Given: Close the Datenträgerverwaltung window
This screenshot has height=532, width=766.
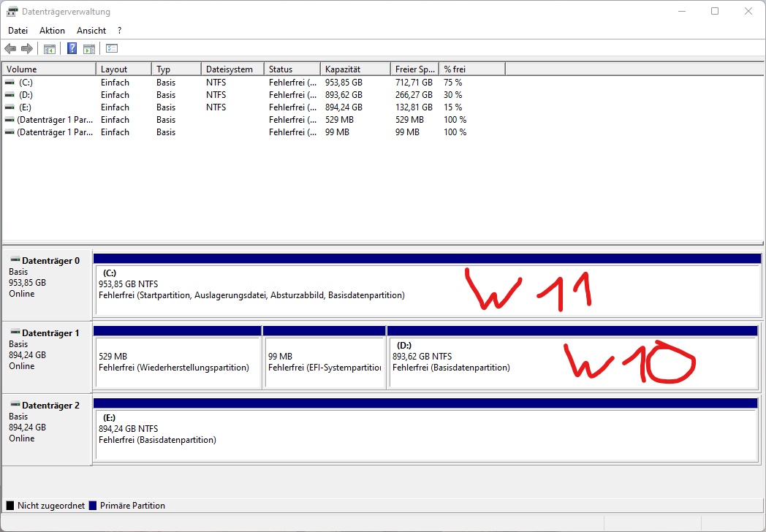Looking at the screenshot, I should 748,11.
